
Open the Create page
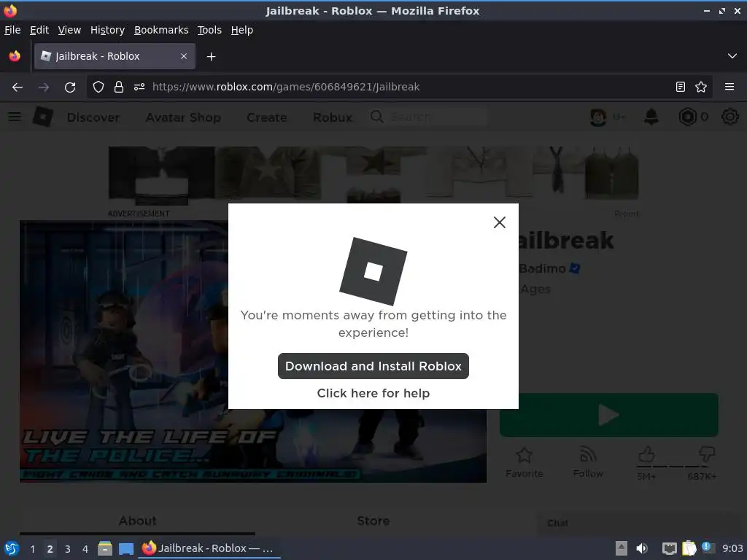pyautogui.click(x=267, y=117)
